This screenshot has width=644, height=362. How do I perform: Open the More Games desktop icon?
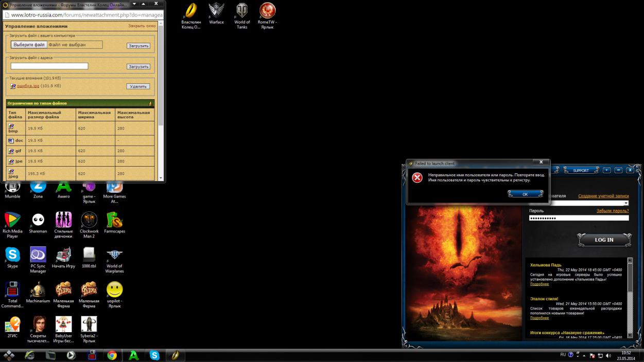pos(114,192)
